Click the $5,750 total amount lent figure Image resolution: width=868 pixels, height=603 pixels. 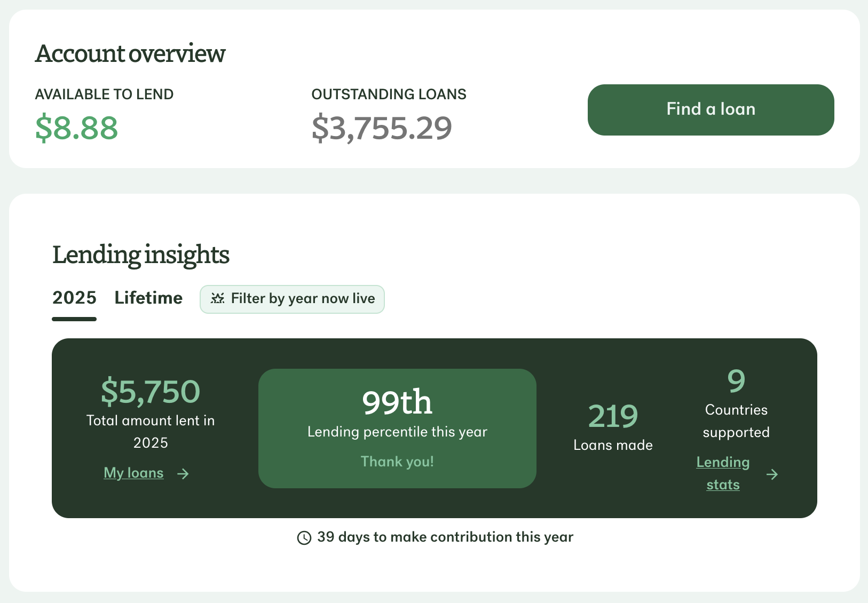(151, 392)
